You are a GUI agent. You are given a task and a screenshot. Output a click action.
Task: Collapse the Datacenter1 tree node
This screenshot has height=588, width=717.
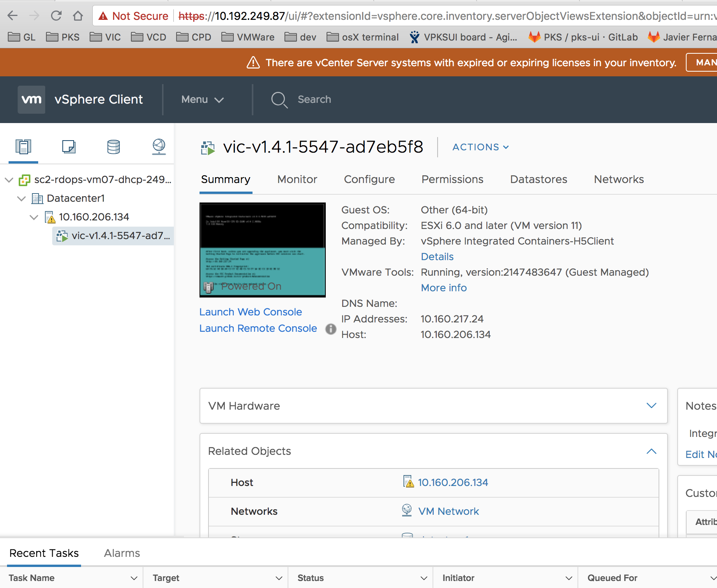[21, 198]
